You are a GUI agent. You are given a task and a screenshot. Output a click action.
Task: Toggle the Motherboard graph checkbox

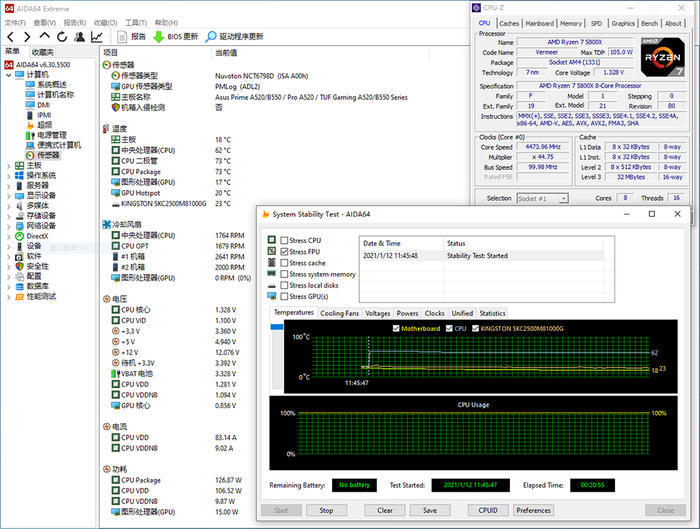click(396, 328)
